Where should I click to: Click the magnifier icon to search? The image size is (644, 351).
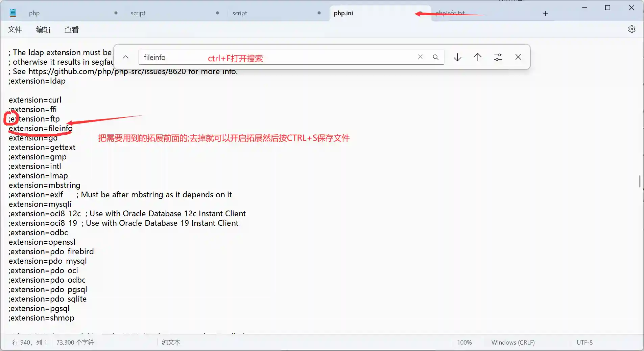(435, 57)
